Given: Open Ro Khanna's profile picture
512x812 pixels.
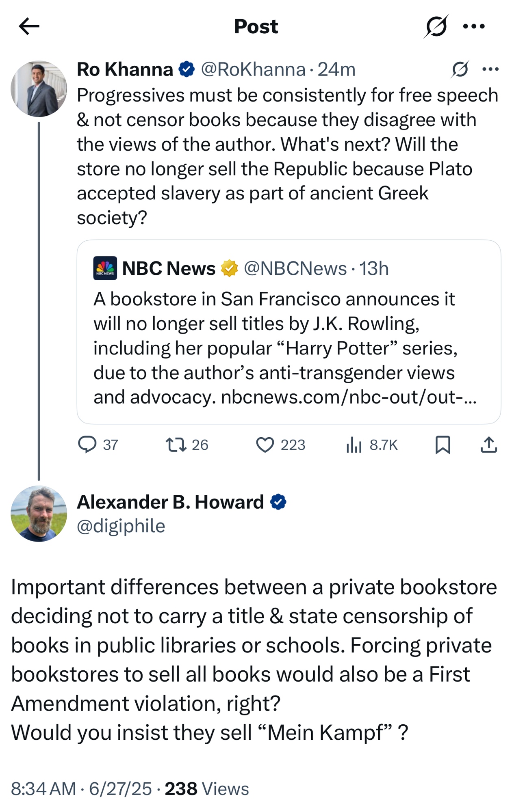Looking at the screenshot, I should pos(39,89).
